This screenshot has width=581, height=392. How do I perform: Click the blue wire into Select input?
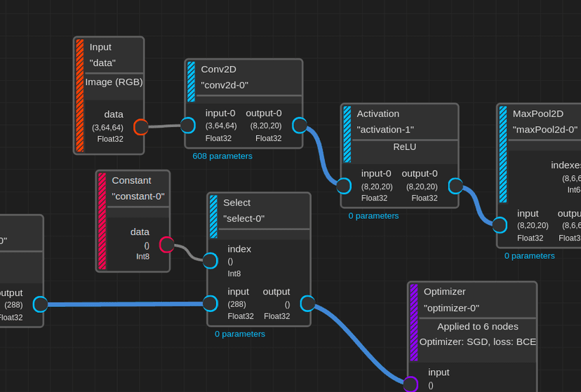pyautogui.click(x=125, y=304)
